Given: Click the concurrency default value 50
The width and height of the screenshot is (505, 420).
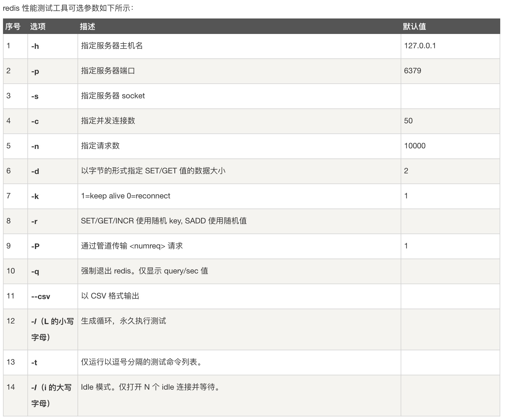Looking at the screenshot, I should 408,121.
